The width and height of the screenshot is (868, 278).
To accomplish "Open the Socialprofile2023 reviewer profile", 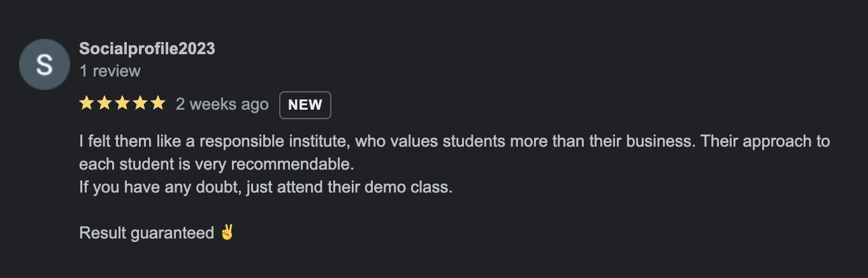I will pyautogui.click(x=147, y=49).
